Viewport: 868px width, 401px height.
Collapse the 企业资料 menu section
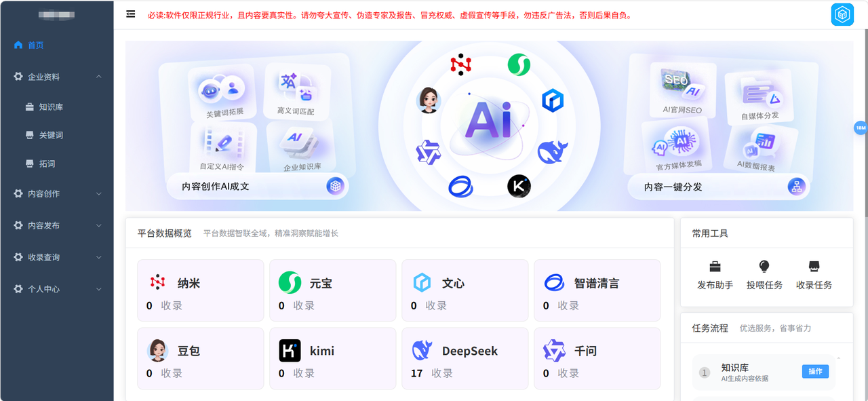(x=57, y=77)
